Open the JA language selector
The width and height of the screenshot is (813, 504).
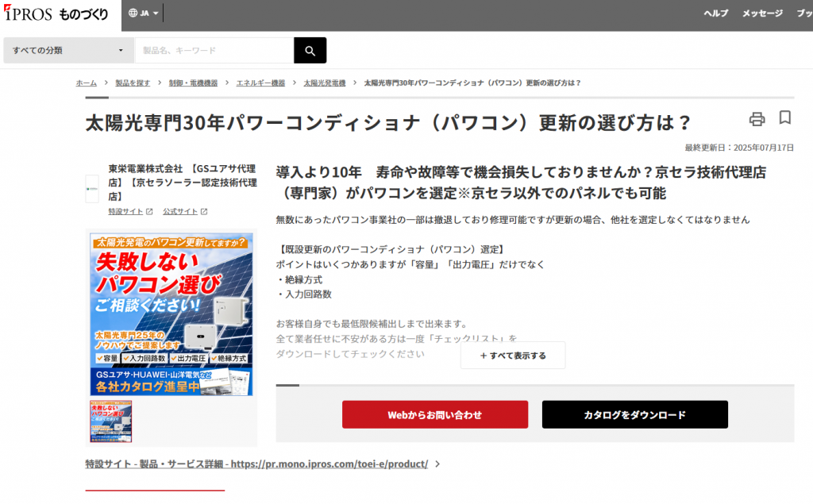(x=143, y=13)
